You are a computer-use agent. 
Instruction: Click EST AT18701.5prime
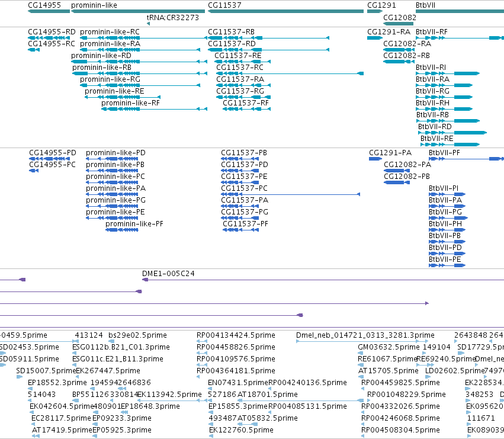268,395
